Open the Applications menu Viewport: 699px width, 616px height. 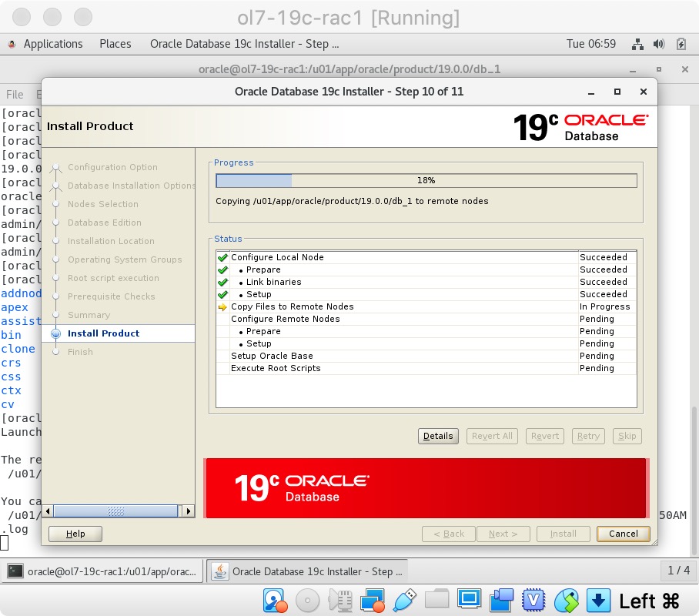click(x=52, y=44)
